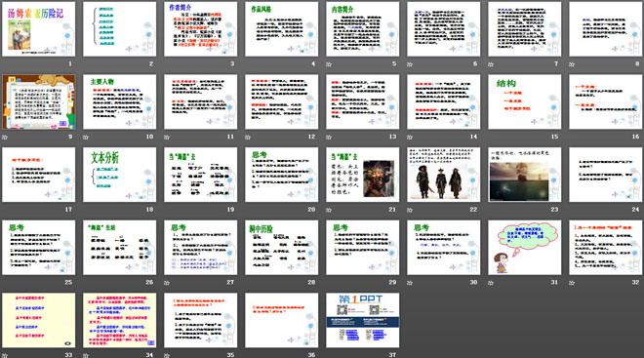Click the transition star below slide 8

point(572,64)
